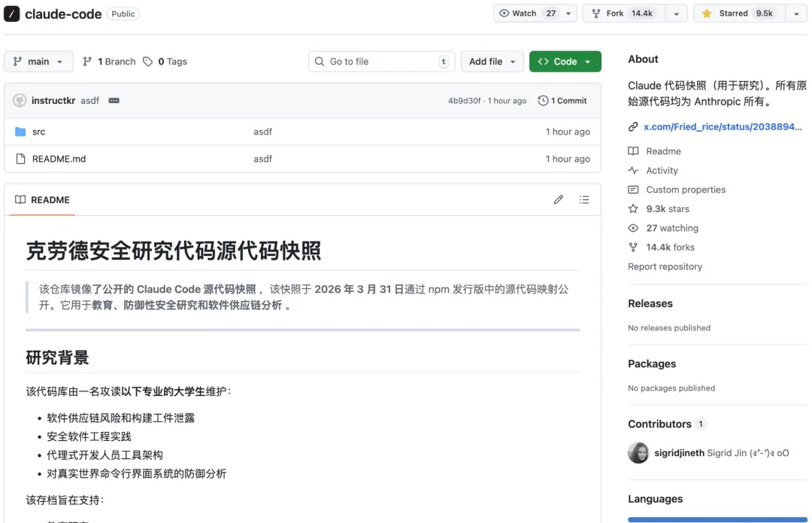This screenshot has width=812, height=523.
Task: Open the Contributors heading link
Action: click(x=660, y=424)
